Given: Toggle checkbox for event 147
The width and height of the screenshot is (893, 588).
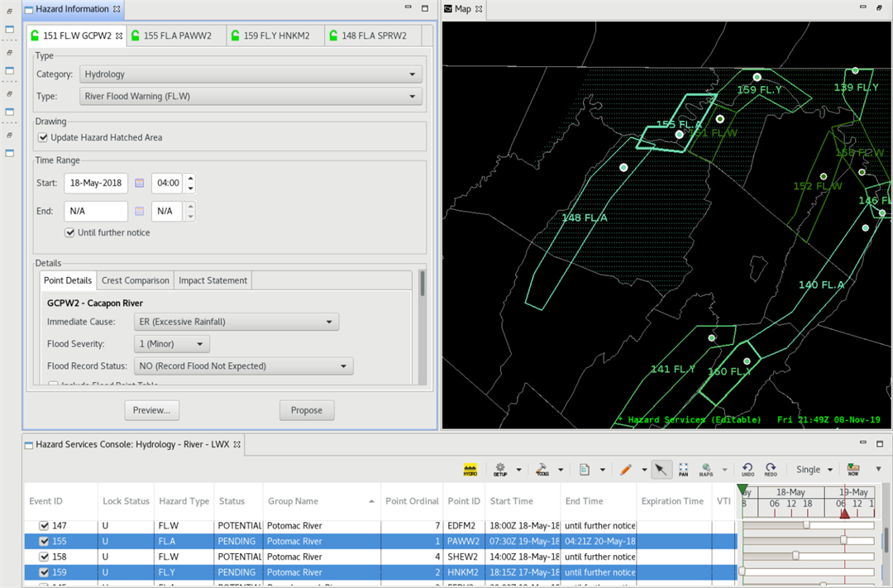Looking at the screenshot, I should tap(44, 525).
